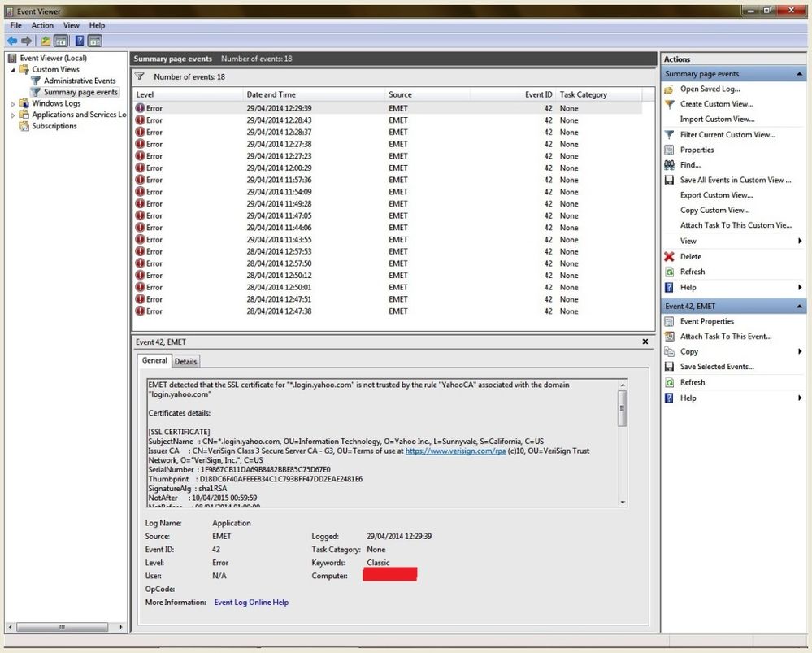Screen dimensions: 812x653
Task: Toggle the Show/Hide Console Tree toolbar icon
Action: (x=61, y=41)
